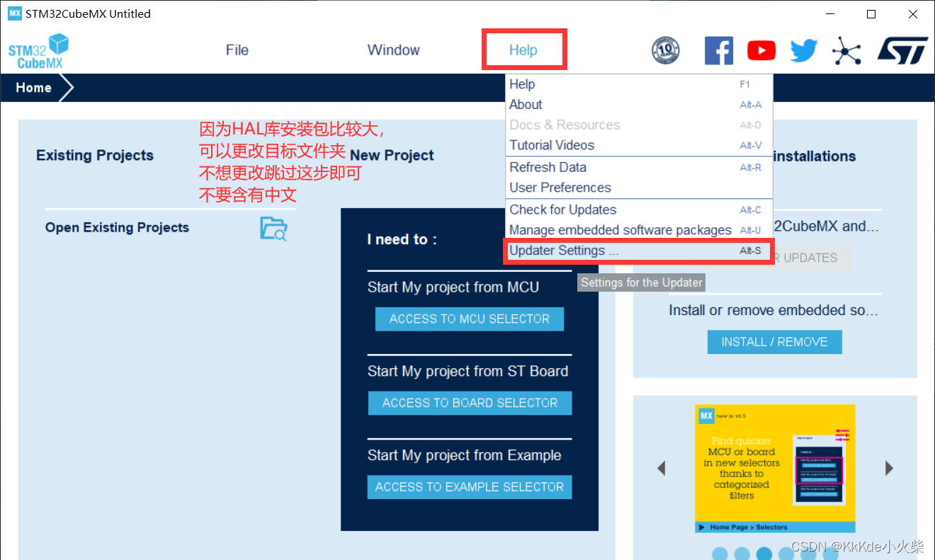Click 'Start My project from ST Board' text
Viewport: 935px width, 560px height.
(x=467, y=371)
